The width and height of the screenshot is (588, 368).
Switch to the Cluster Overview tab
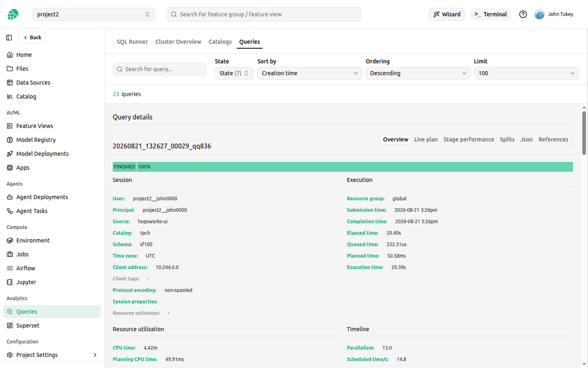tap(178, 42)
